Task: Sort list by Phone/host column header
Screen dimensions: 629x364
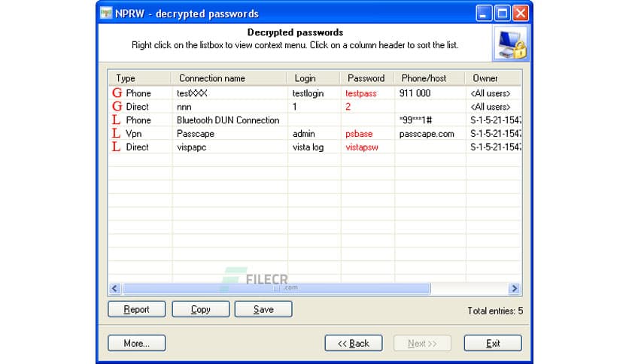Action: 429,78
